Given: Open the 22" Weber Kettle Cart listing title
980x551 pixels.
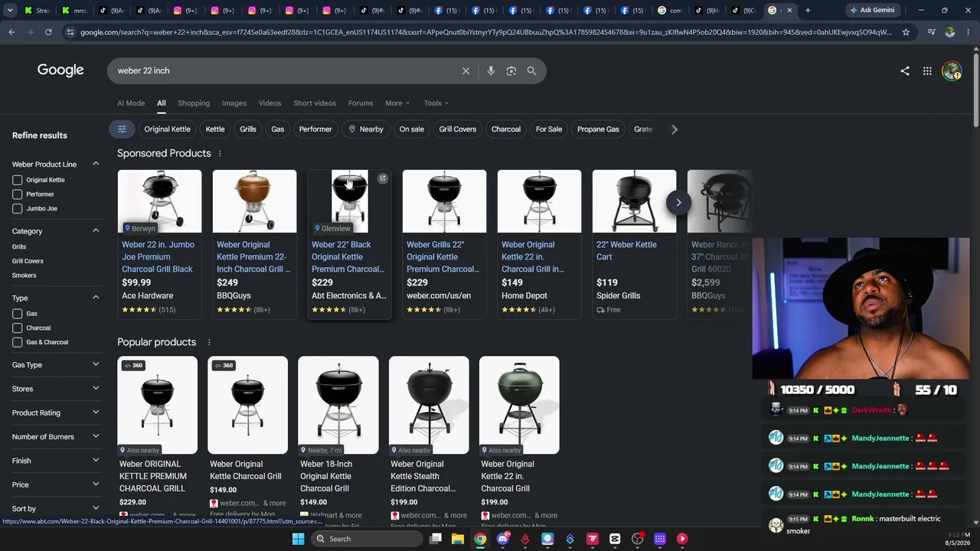Looking at the screenshot, I should [626, 251].
